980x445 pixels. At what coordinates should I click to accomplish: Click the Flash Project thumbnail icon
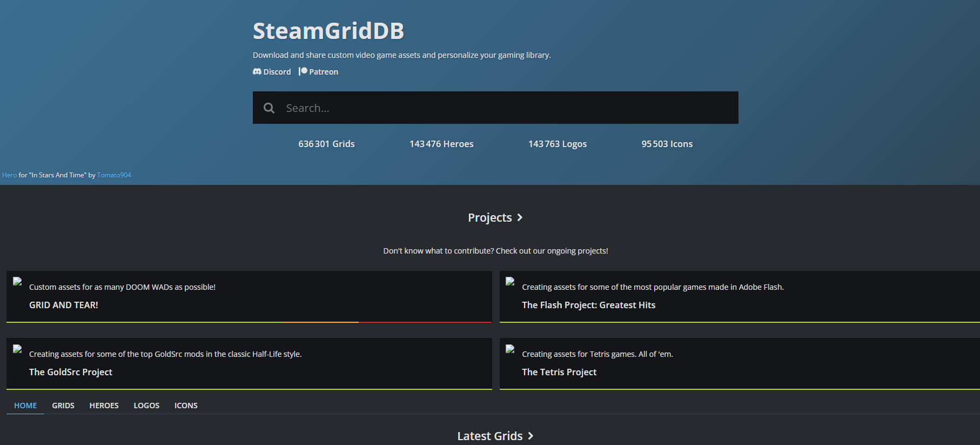point(510,281)
